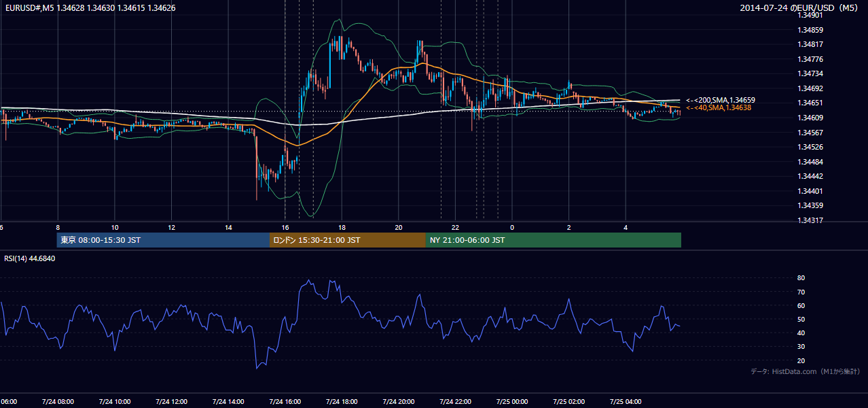Click price level 1.34401 on the price axis
The image size is (868, 408).
pos(811,191)
